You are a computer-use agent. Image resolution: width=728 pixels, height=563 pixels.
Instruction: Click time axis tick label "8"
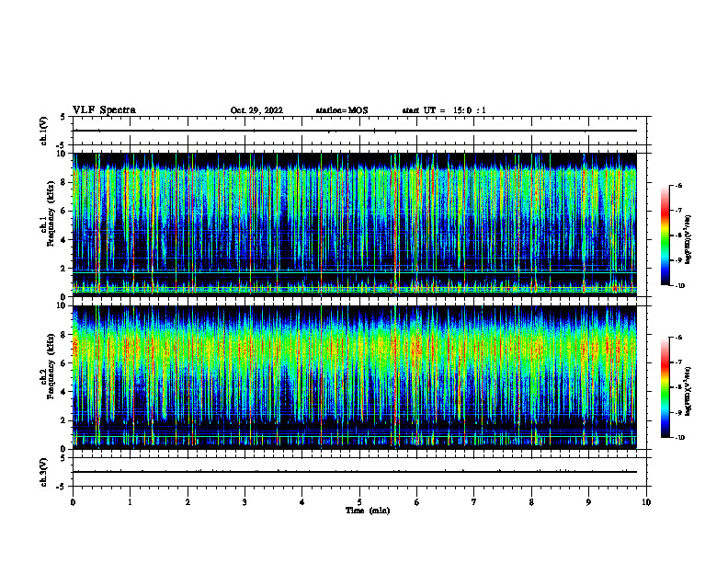point(531,502)
